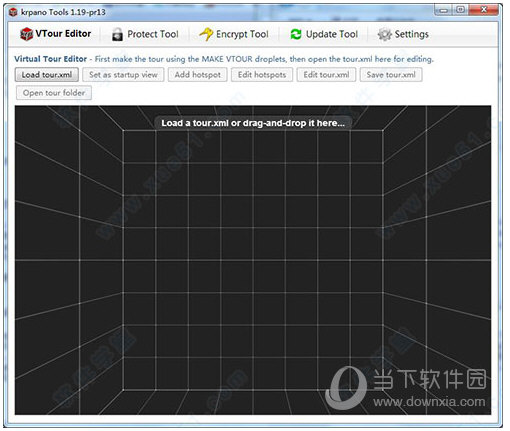The width and height of the screenshot is (510, 431).
Task: Click Set as startup view button
Action: pos(123,75)
